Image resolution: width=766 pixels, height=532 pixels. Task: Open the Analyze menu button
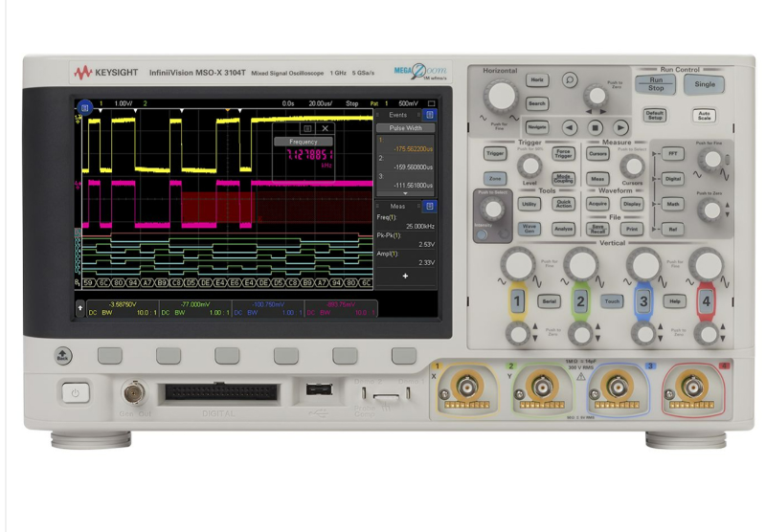click(563, 229)
